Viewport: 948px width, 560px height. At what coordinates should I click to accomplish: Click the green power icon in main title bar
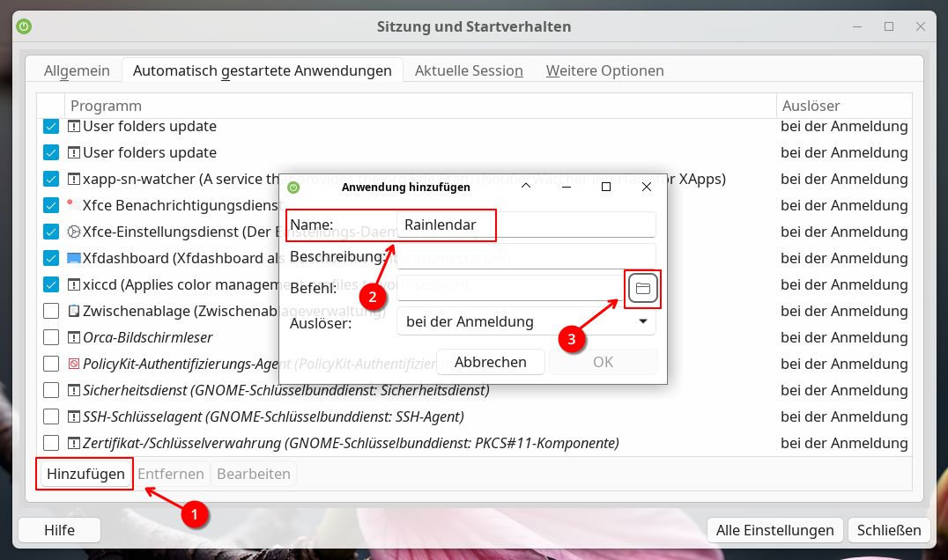point(24,26)
